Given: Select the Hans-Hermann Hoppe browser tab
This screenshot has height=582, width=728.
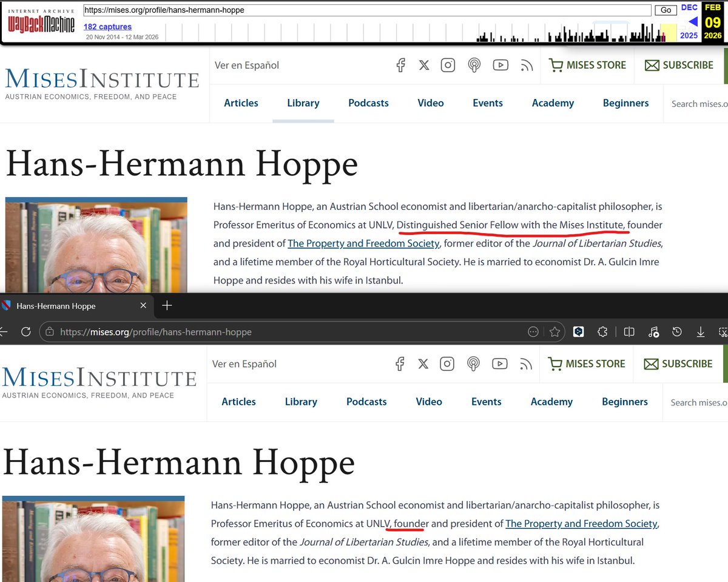Looking at the screenshot, I should (x=78, y=306).
